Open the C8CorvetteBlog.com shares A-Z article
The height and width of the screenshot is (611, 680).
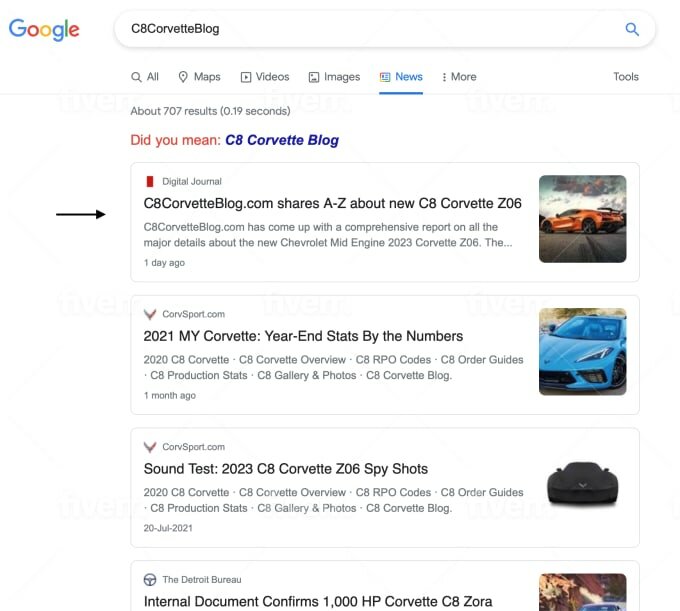coord(332,203)
